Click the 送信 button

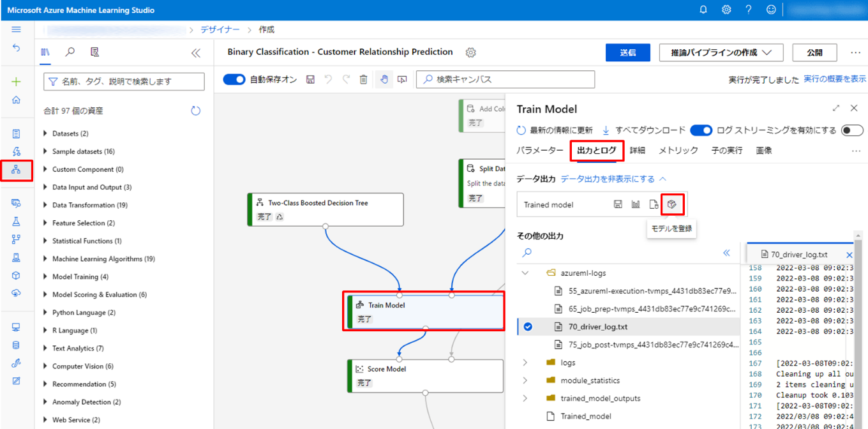(628, 52)
